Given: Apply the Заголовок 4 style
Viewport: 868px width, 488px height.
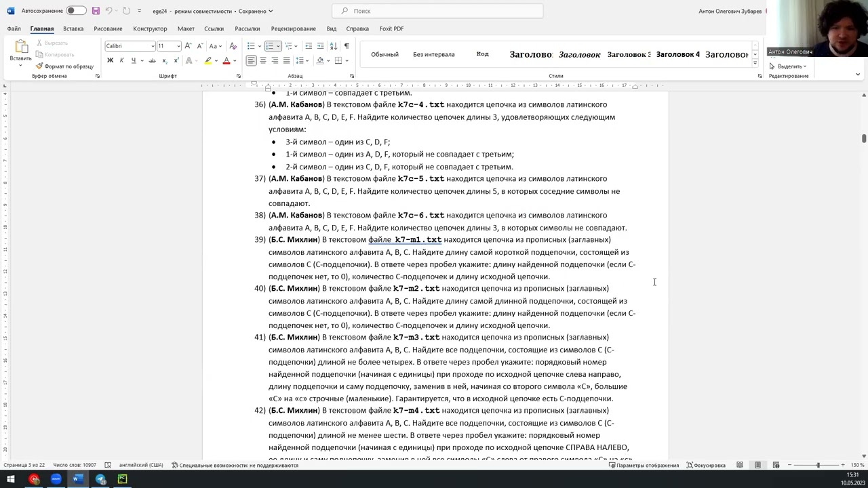Looking at the screenshot, I should (x=678, y=54).
